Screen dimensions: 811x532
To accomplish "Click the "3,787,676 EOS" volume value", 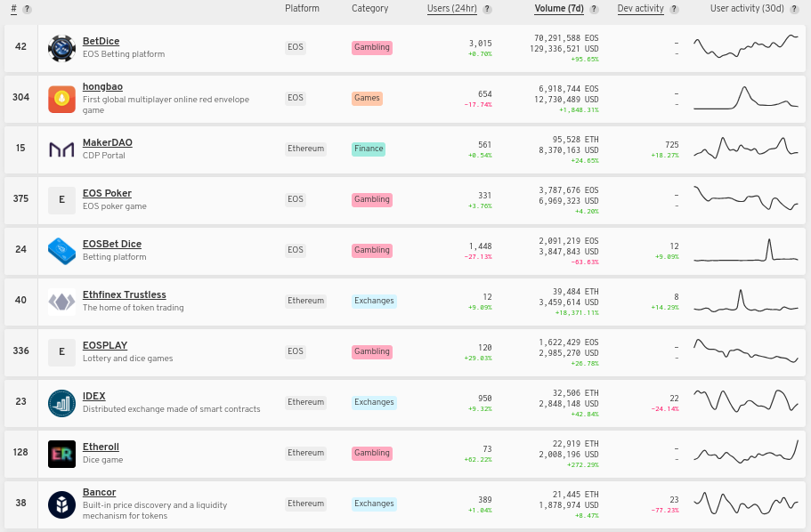I will 569,190.
